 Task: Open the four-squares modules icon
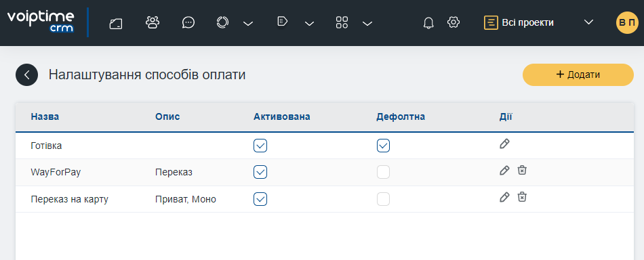click(x=342, y=22)
